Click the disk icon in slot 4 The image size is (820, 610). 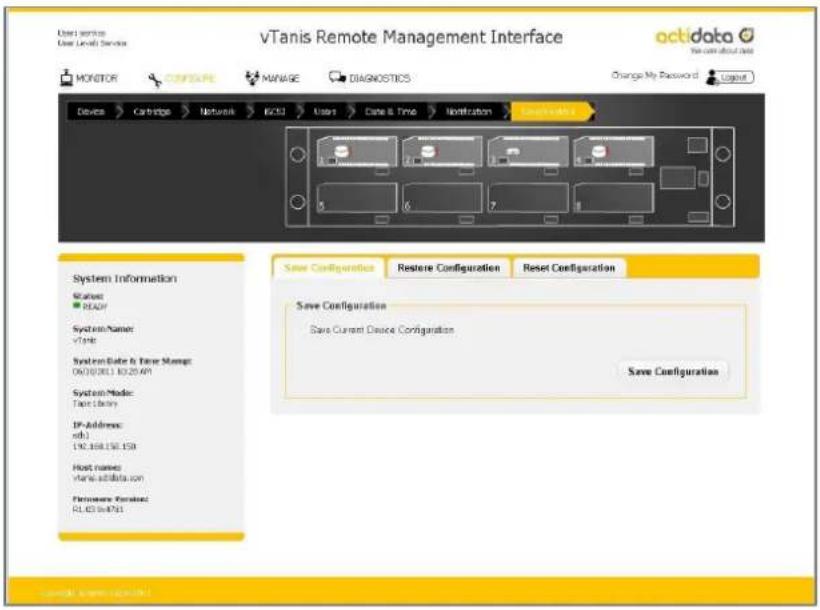(x=599, y=151)
